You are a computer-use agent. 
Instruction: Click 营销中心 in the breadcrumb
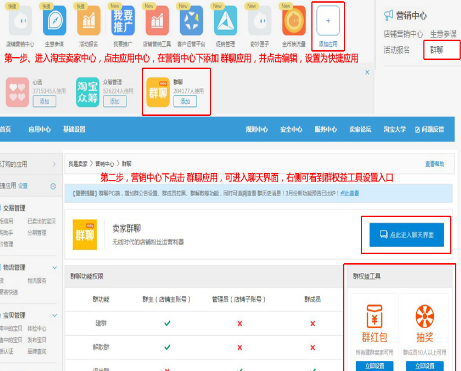coord(105,164)
